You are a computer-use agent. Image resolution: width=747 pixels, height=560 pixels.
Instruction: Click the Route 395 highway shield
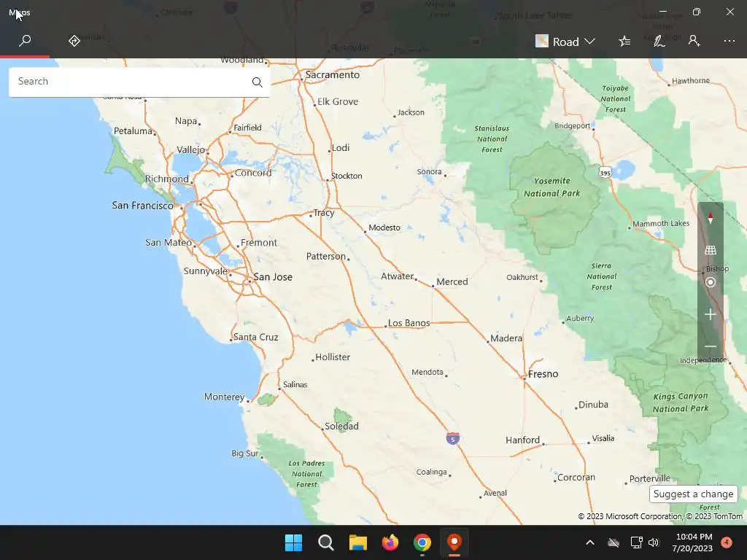[605, 172]
